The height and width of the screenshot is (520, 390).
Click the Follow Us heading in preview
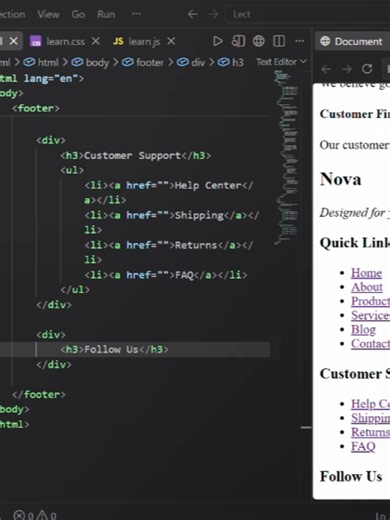point(351,476)
